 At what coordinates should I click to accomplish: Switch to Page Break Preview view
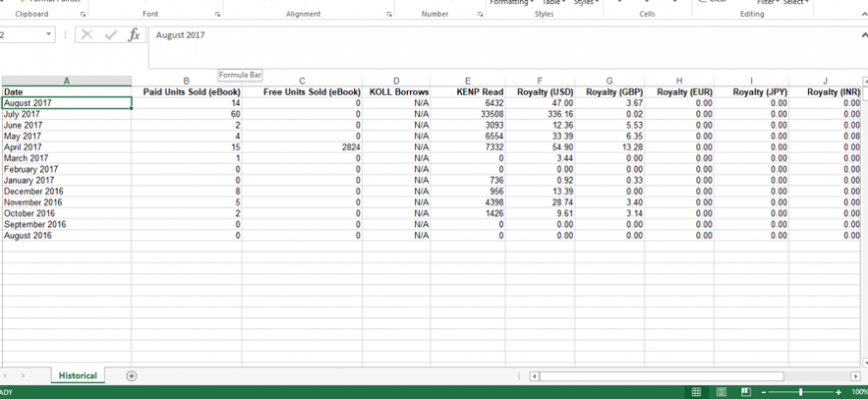[747, 392]
